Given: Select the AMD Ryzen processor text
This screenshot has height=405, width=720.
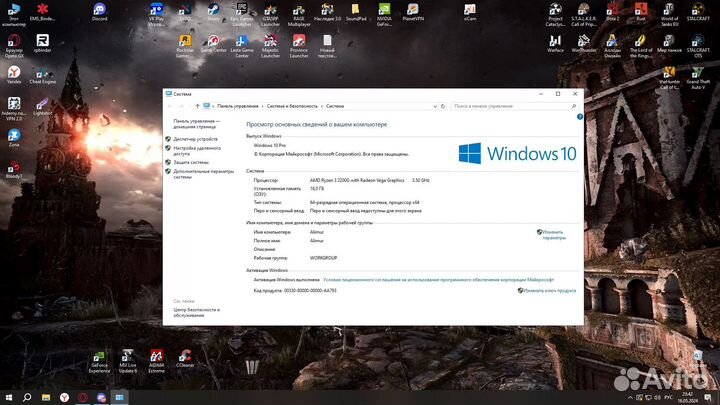Looking at the screenshot, I should (x=357, y=180).
